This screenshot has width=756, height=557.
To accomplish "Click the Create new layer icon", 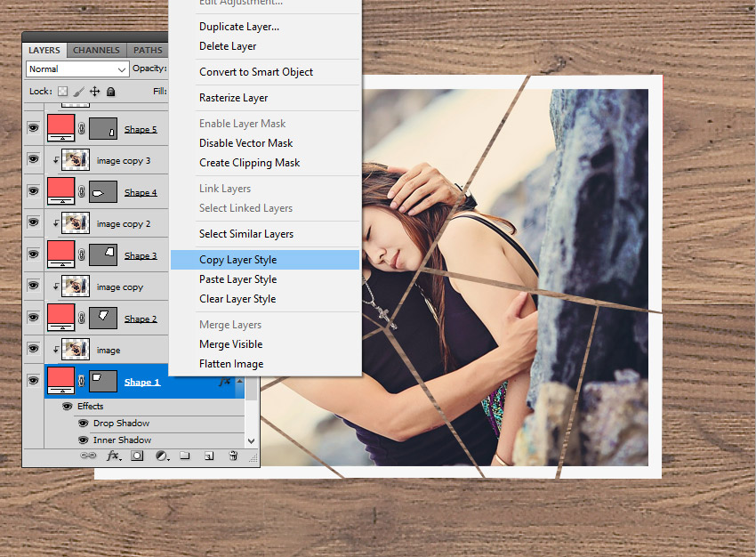I will (x=209, y=456).
